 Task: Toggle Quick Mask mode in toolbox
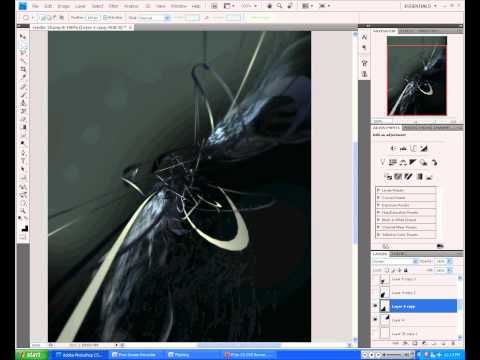point(23,238)
